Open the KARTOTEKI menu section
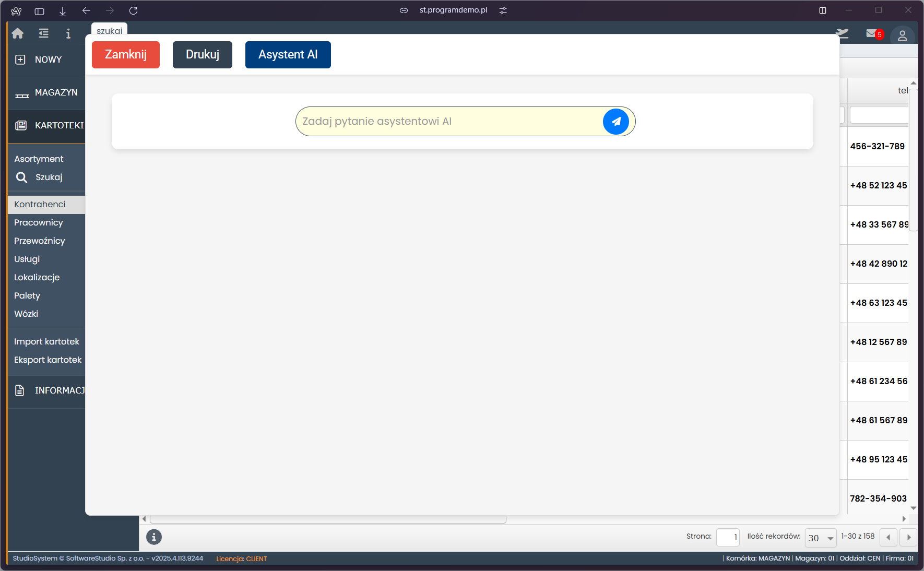Image resolution: width=924 pixels, height=571 pixels. (58, 125)
